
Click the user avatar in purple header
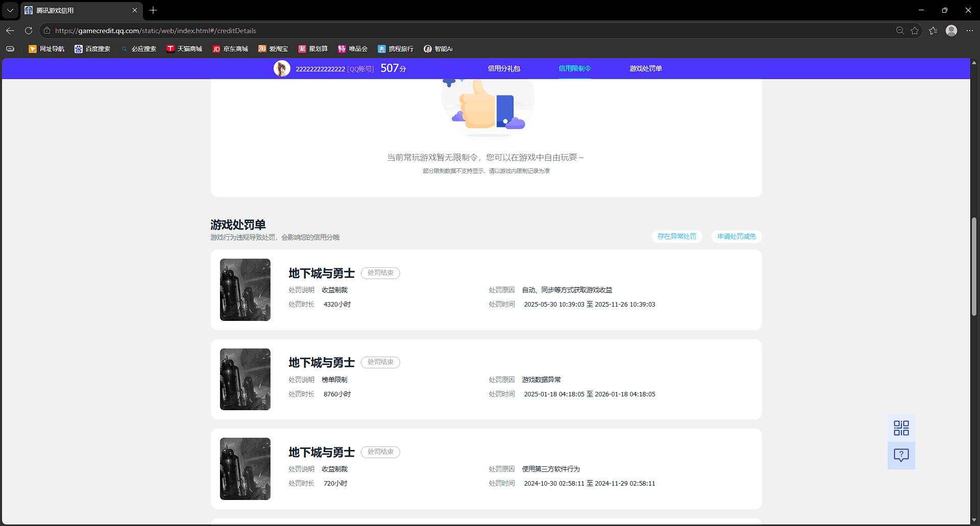282,68
